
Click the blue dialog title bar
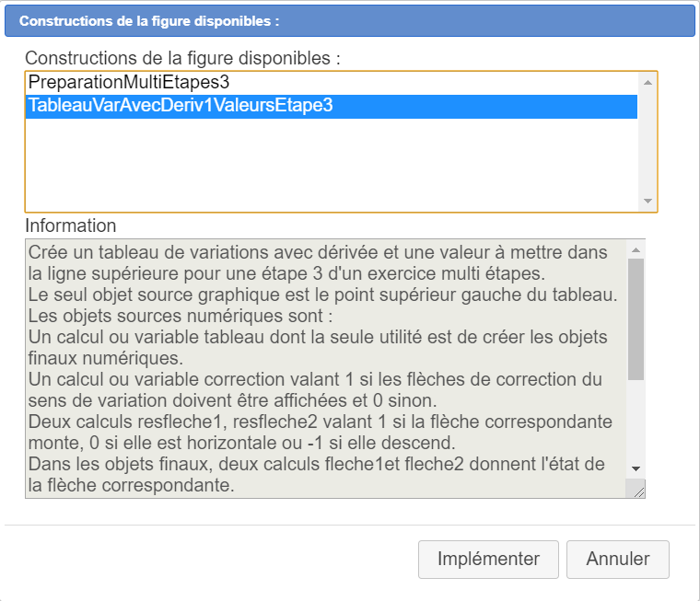pyautogui.click(x=350, y=20)
